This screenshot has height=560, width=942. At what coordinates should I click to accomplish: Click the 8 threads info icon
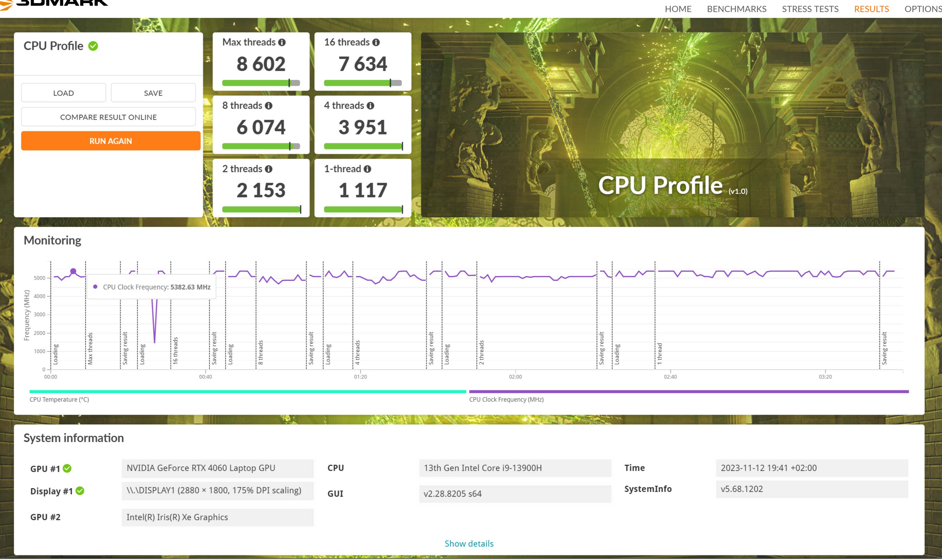click(268, 106)
